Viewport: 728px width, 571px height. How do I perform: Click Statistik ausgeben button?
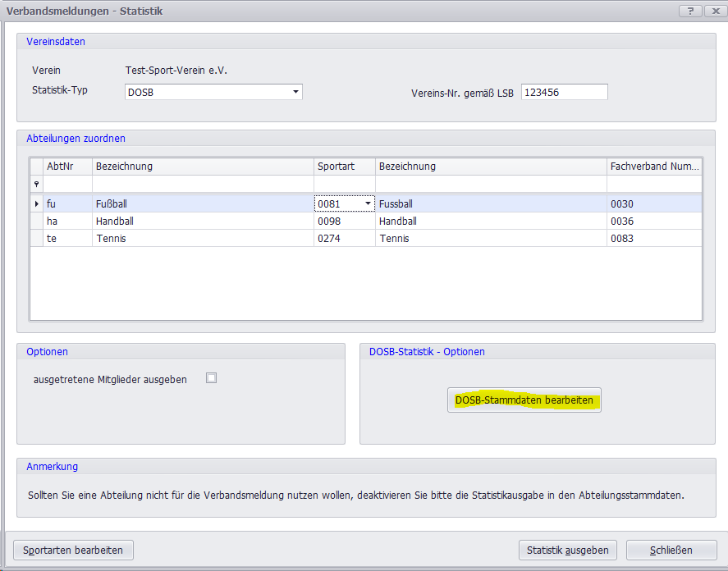(x=567, y=550)
